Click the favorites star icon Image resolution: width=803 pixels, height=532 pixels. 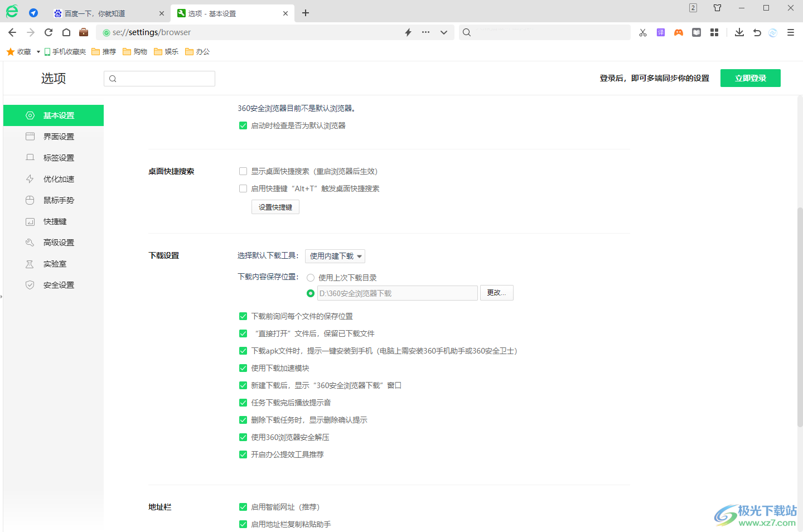(x=11, y=52)
